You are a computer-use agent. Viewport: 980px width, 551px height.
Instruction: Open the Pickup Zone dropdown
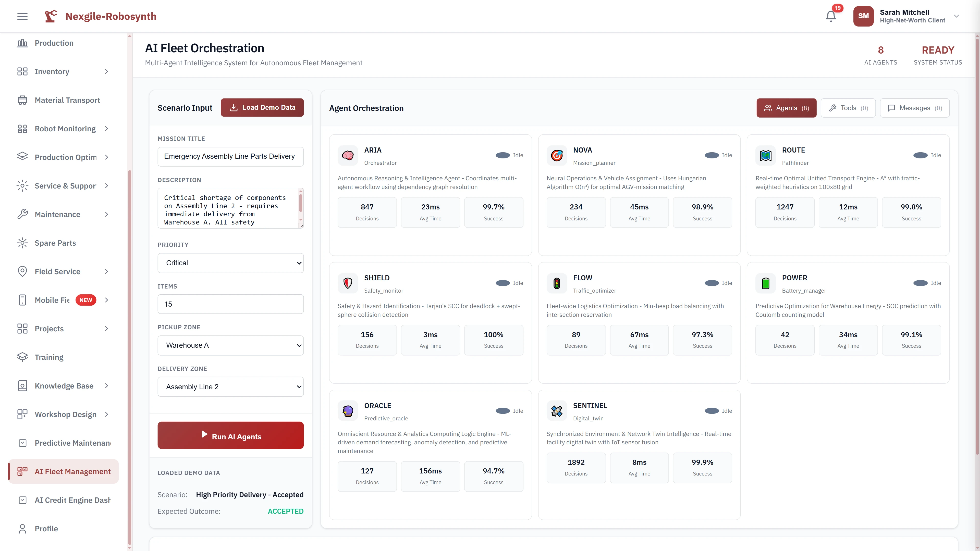pyautogui.click(x=230, y=345)
